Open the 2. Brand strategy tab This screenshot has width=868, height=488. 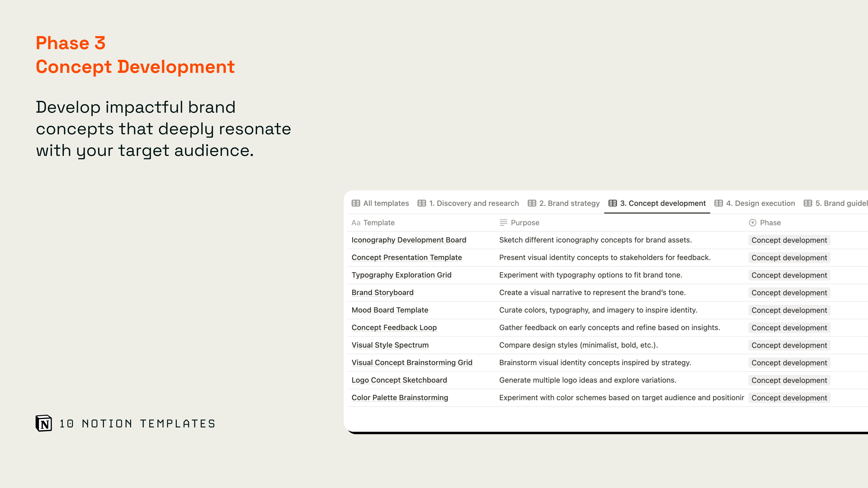(x=569, y=203)
